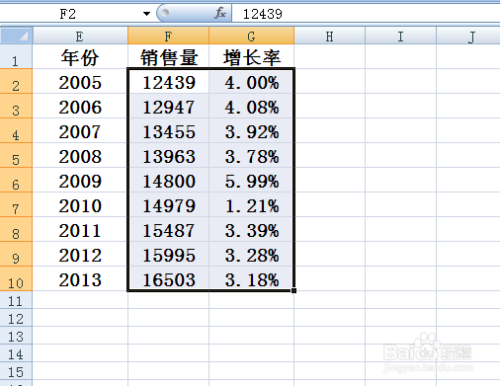Open the Name Box dropdown arrow

tap(146, 14)
